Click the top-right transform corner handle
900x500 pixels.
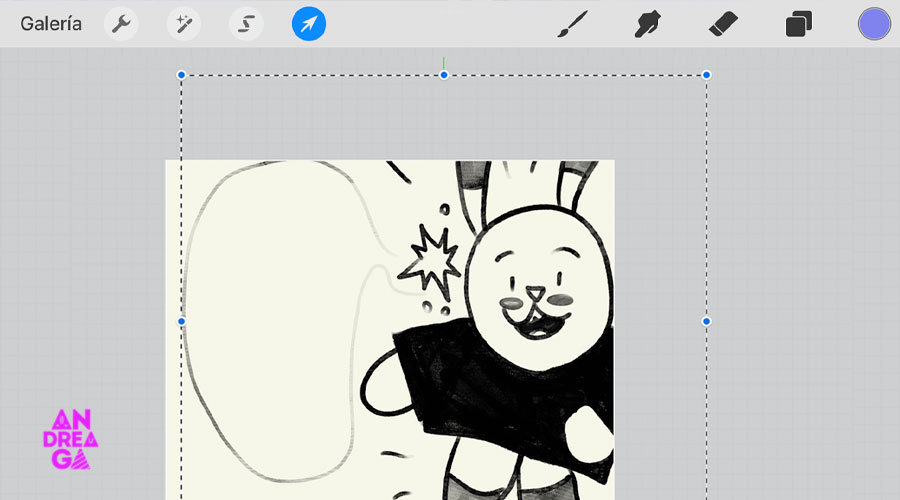pos(706,75)
